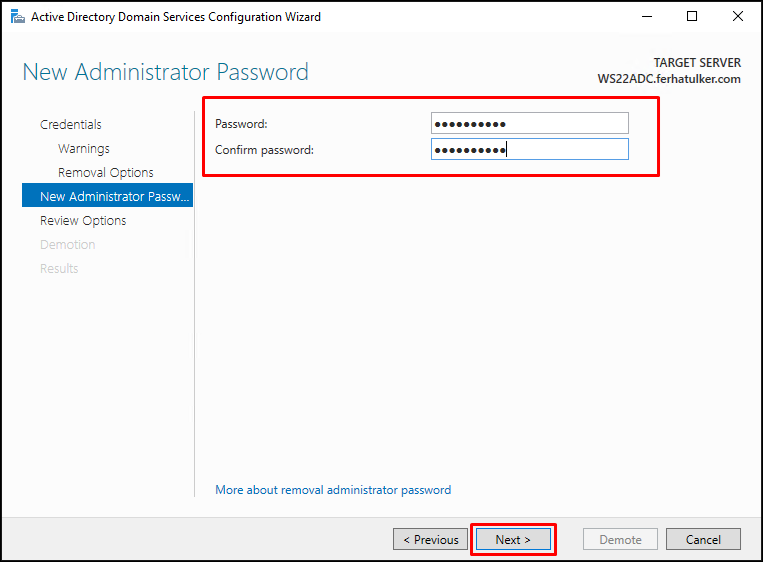Click the wizard app icon in title bar
763x562 pixels.
pos(18,17)
